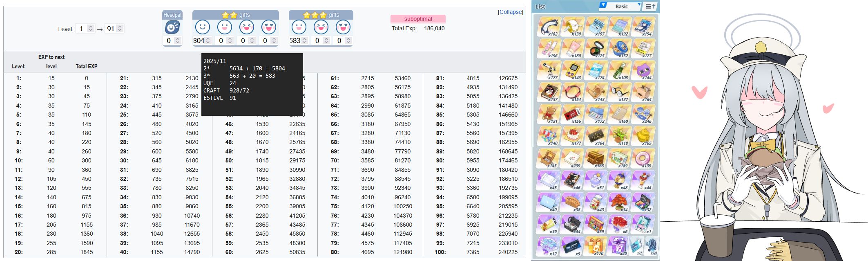Pick the yellow teapot gift x165
Viewport: 868px width, 261px height.
point(643,136)
